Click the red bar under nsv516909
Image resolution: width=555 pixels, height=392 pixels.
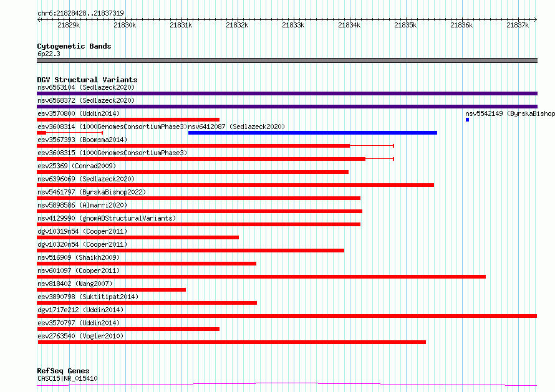(147, 264)
